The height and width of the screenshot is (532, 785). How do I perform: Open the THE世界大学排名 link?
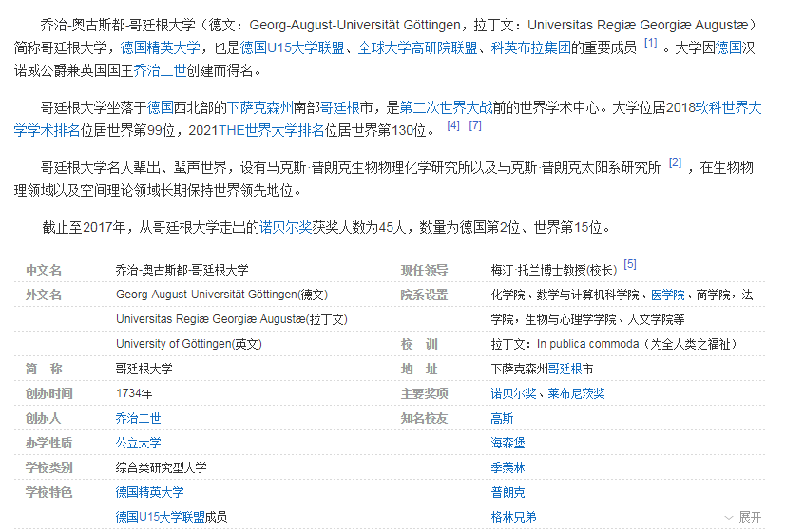tap(272, 130)
